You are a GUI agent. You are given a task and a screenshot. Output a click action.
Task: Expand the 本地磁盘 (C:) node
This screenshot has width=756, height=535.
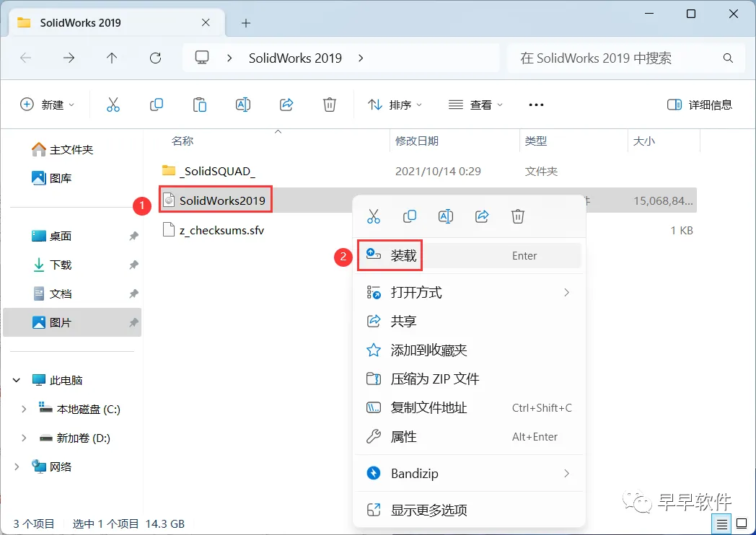[x=24, y=410]
